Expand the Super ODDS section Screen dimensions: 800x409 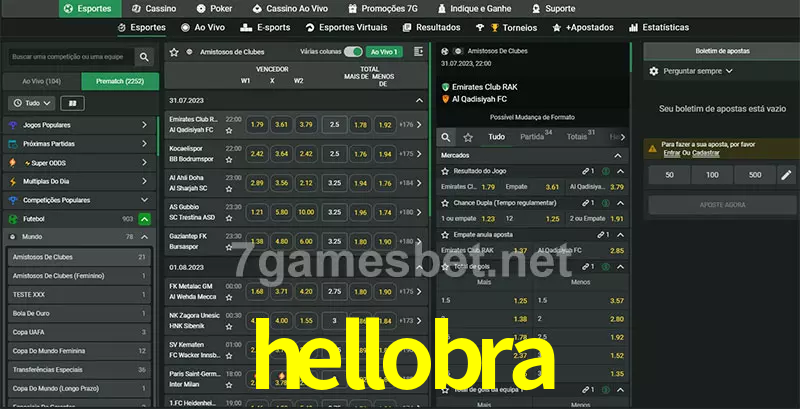[80, 163]
